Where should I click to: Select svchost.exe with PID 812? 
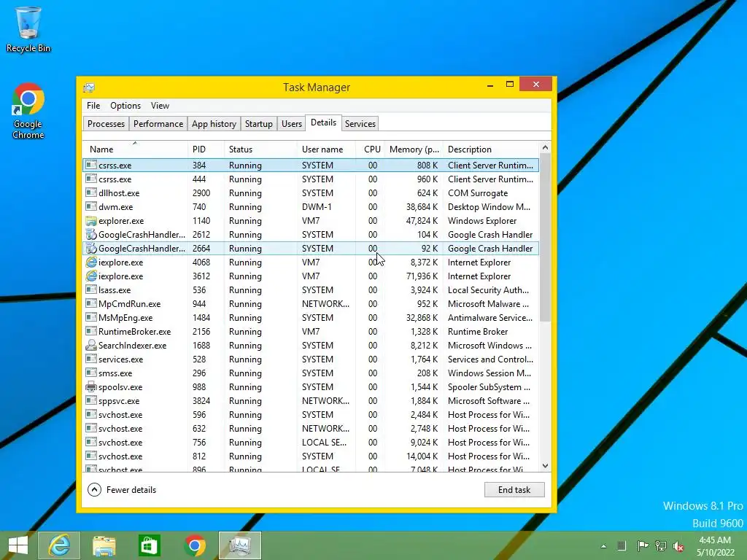311,456
